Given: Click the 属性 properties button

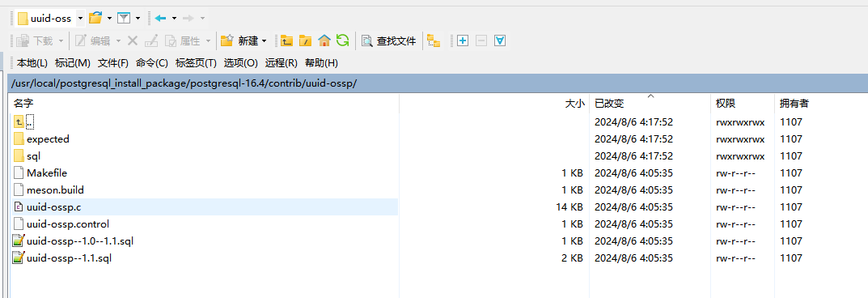Looking at the screenshot, I should [x=184, y=40].
